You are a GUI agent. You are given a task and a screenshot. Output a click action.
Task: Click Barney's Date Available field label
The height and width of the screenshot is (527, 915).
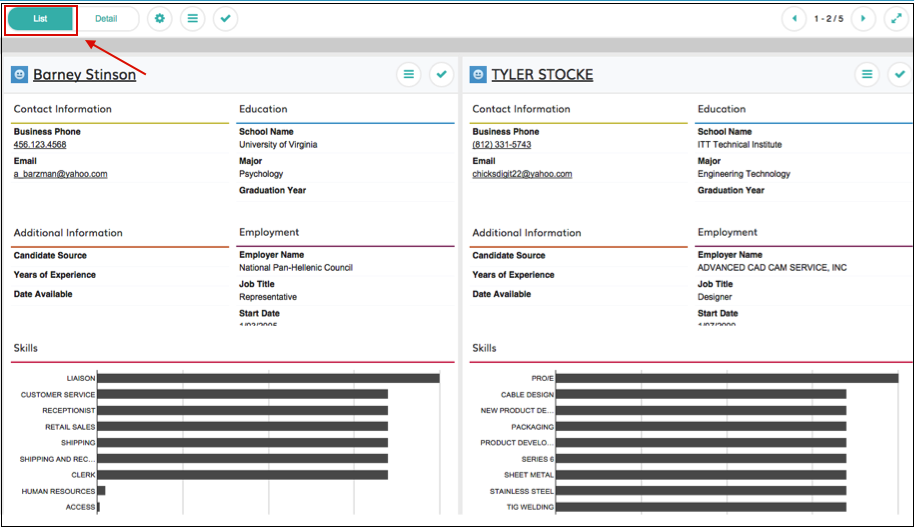click(43, 294)
